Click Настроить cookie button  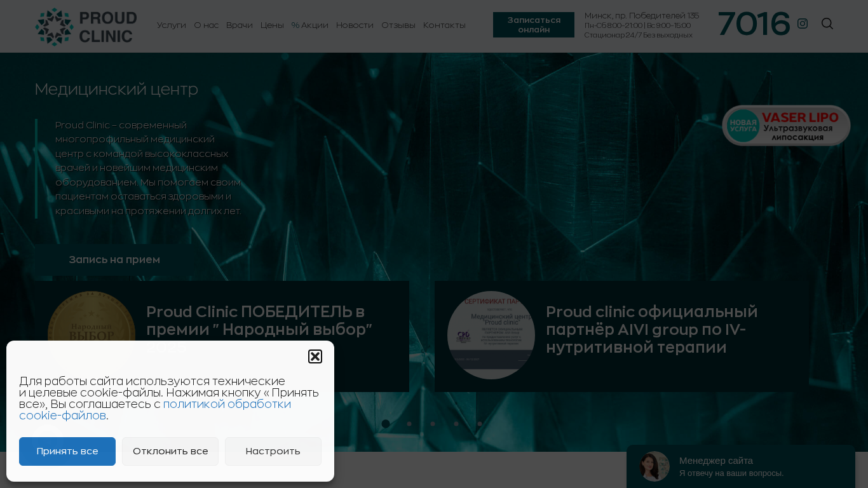click(273, 451)
